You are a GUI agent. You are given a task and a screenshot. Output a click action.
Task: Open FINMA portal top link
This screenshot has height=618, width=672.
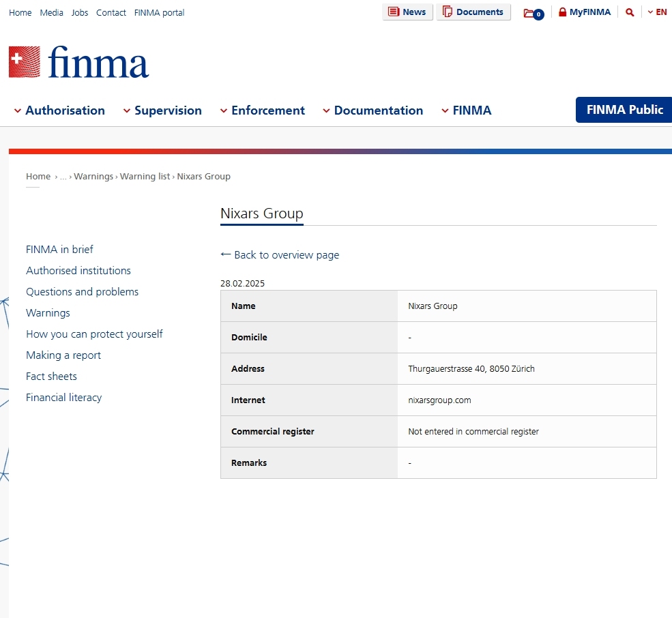(x=159, y=13)
